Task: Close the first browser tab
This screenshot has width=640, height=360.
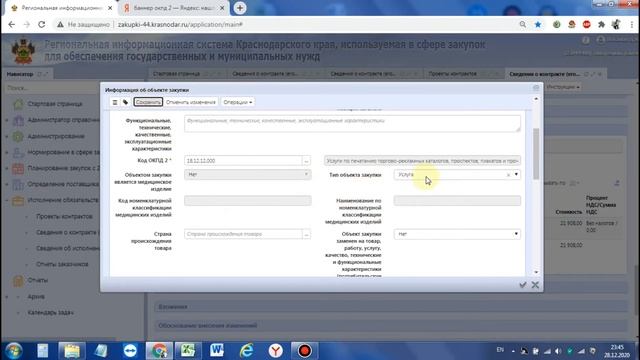Action: [110, 8]
